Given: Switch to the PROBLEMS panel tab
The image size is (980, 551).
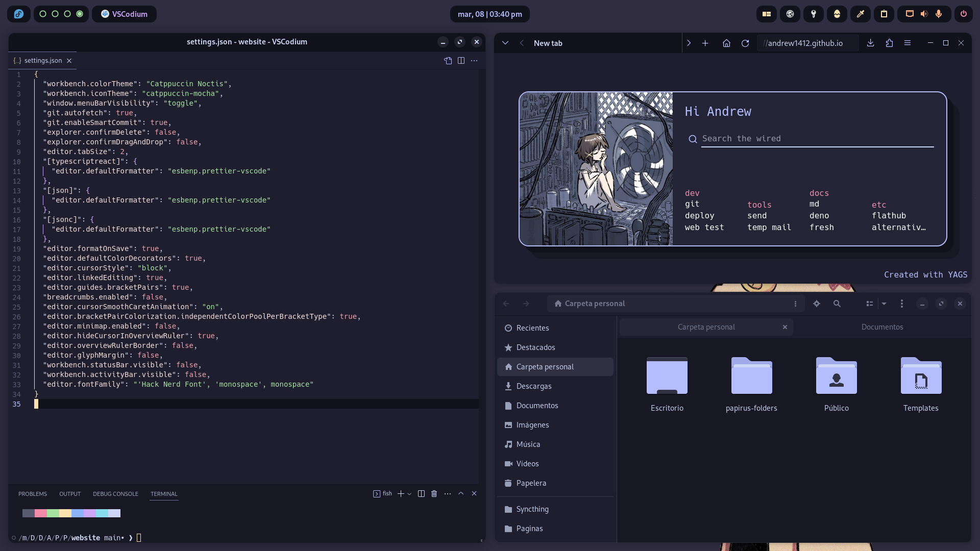Looking at the screenshot, I should point(33,494).
